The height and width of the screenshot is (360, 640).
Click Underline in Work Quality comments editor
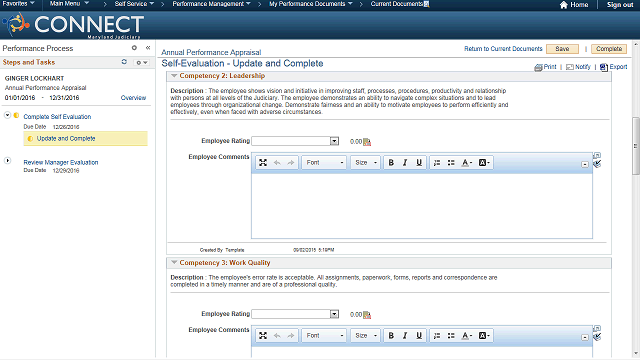[x=419, y=336]
